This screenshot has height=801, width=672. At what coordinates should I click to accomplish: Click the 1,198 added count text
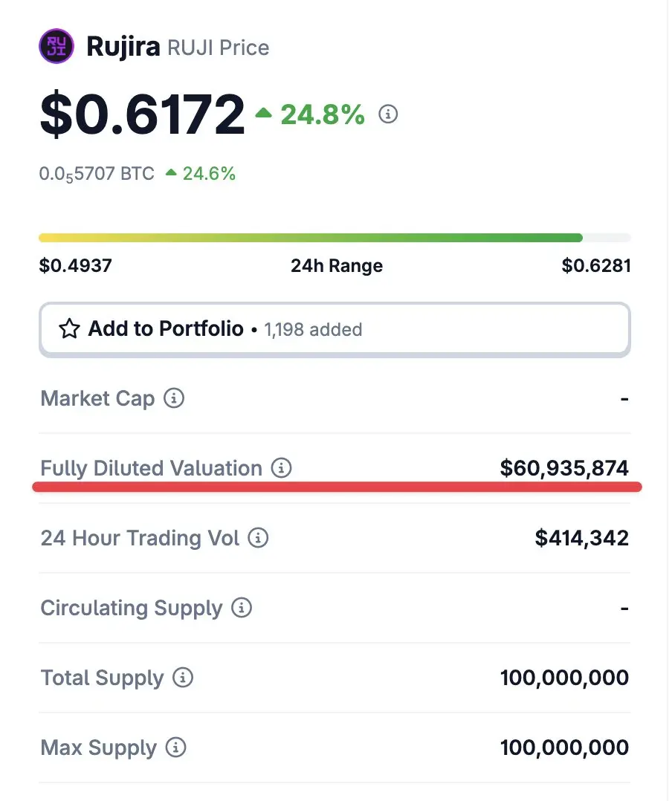coord(313,330)
